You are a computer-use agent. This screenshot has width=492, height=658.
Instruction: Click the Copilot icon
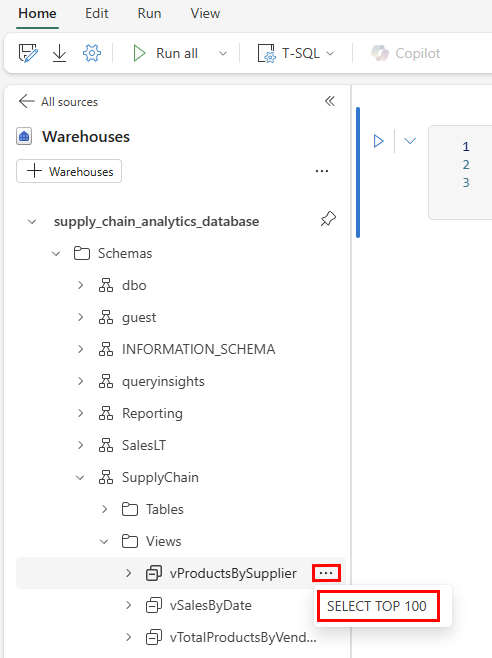tap(380, 53)
